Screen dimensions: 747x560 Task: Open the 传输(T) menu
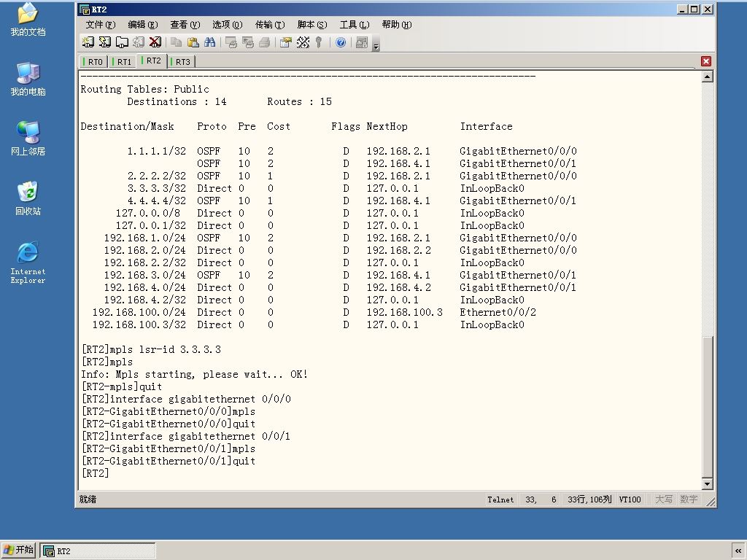click(x=270, y=25)
